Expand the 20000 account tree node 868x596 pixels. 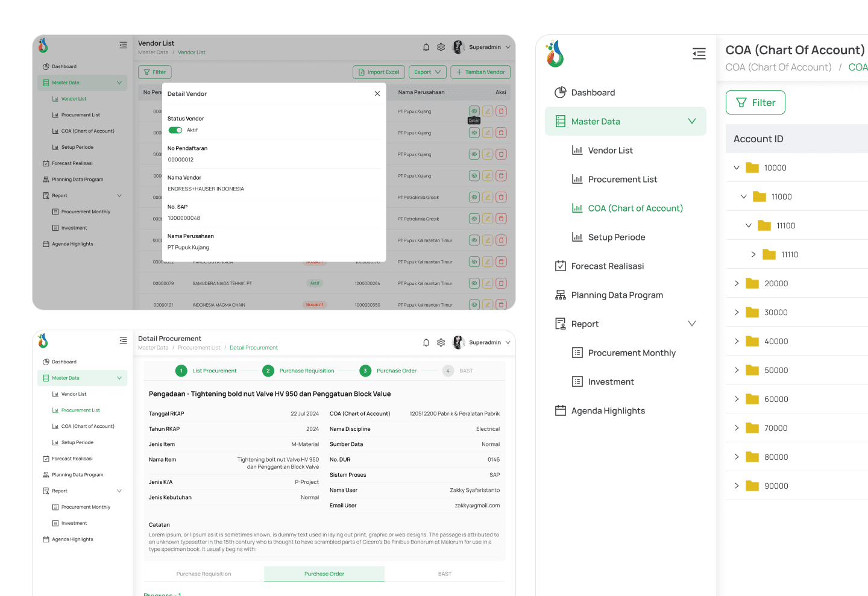[x=736, y=283]
